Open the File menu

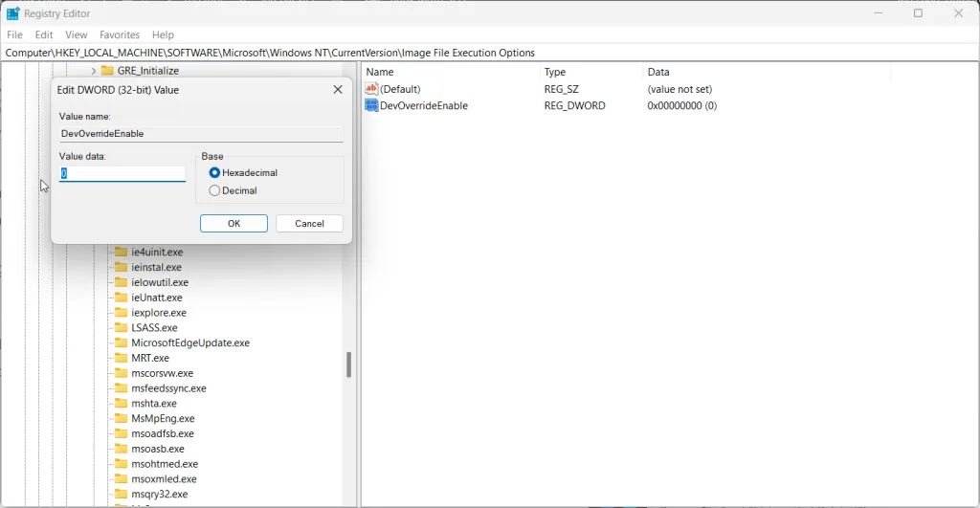coord(14,35)
